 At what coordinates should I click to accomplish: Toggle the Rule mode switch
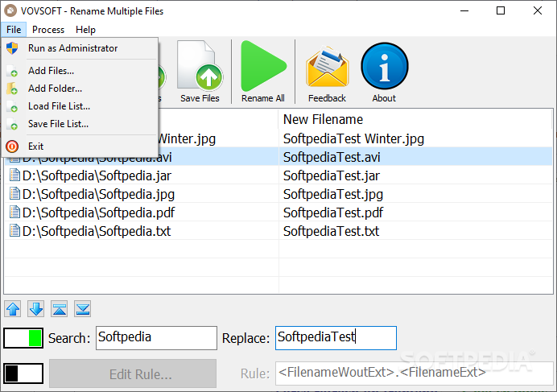click(23, 373)
